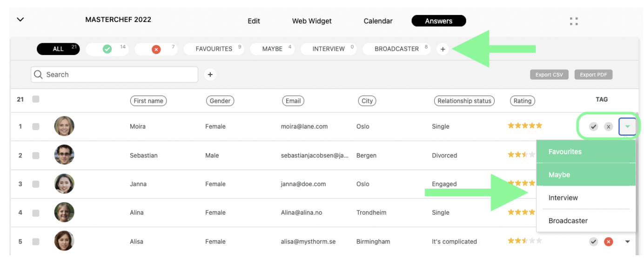Image resolution: width=644 pixels, height=272 pixels.
Task: Click the approve checkmark icon for Moira
Action: click(x=593, y=127)
